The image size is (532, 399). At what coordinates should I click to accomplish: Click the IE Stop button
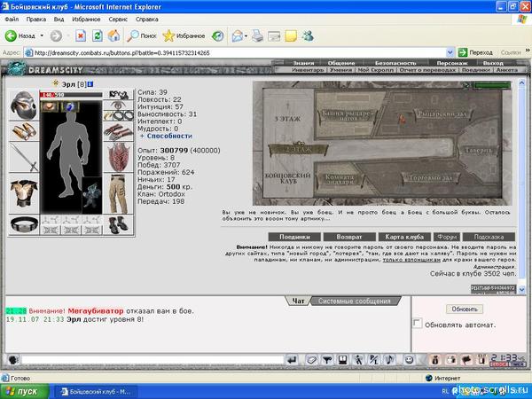(x=81, y=35)
